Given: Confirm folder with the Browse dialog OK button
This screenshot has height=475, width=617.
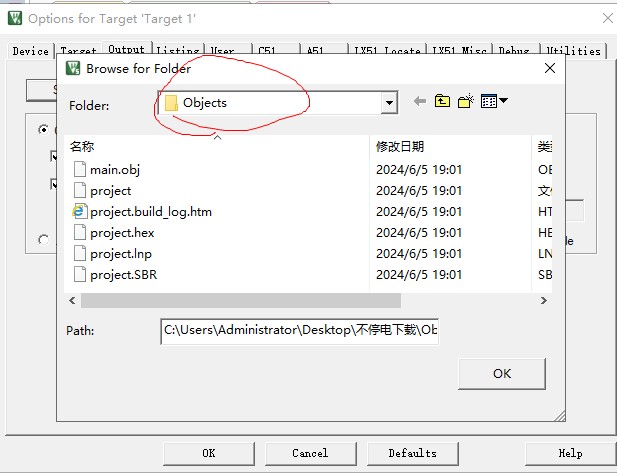Looking at the screenshot, I should tap(502, 373).
